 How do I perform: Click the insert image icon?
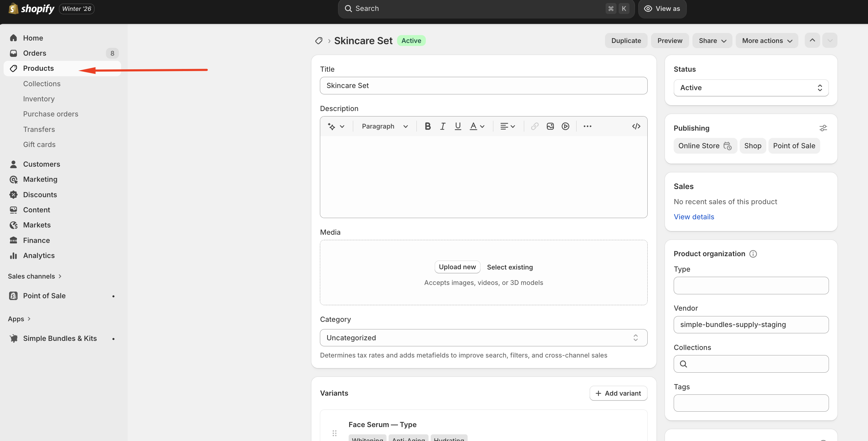pyautogui.click(x=550, y=126)
